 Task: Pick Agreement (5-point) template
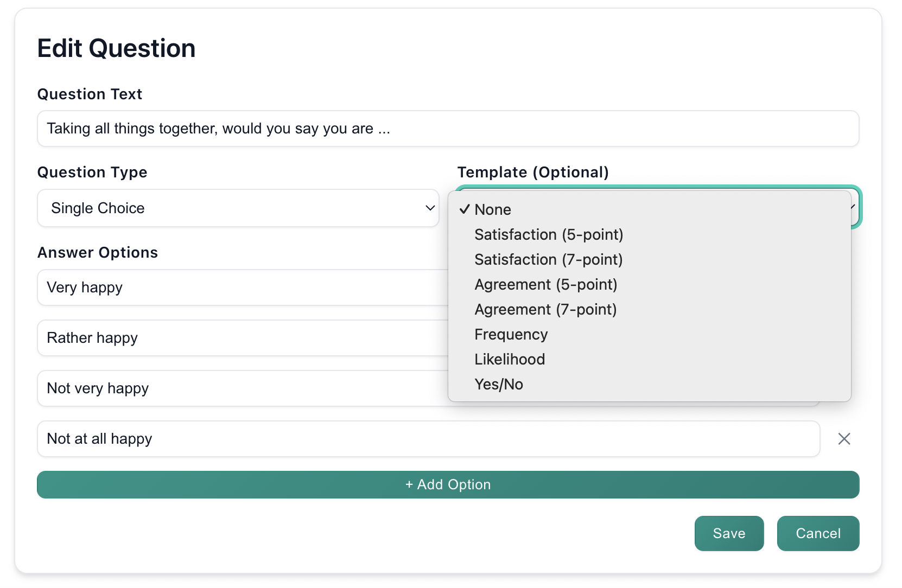pos(650,284)
